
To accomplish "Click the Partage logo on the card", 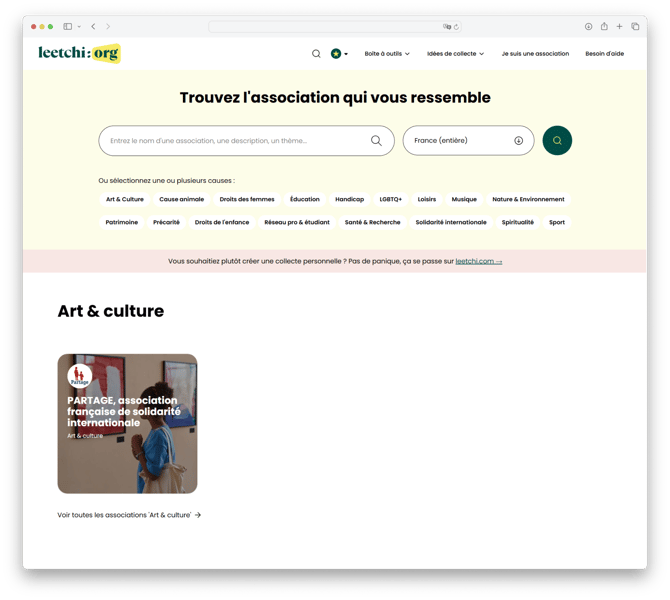I will tap(79, 376).
